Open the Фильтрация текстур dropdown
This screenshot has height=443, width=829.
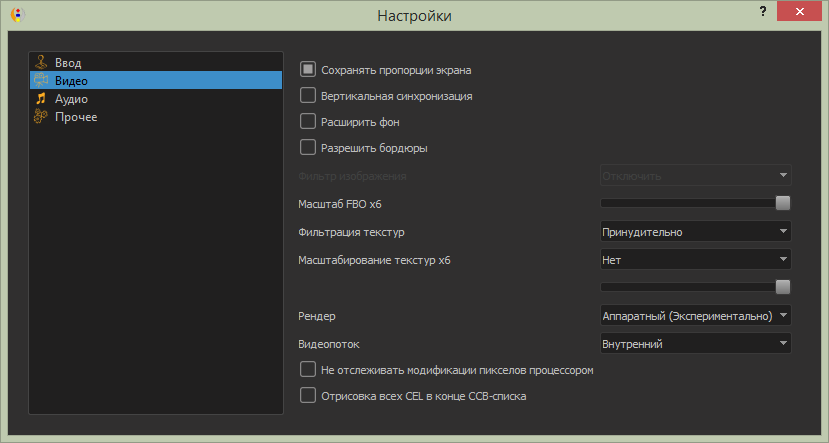[695, 232]
